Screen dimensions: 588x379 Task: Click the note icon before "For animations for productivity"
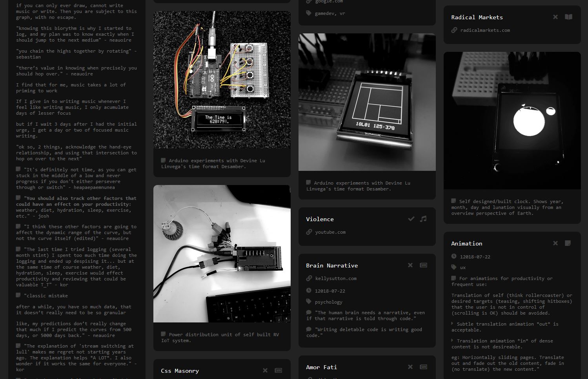454,278
